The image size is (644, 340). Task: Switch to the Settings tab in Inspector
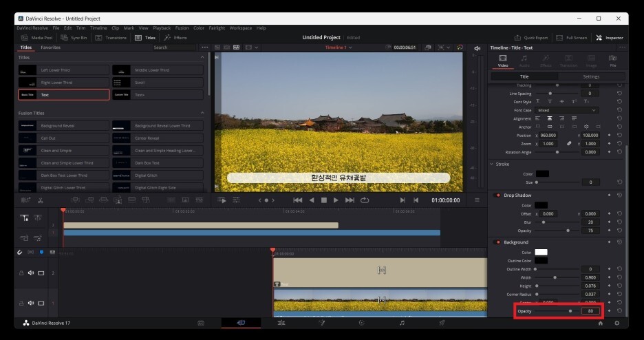(x=591, y=77)
